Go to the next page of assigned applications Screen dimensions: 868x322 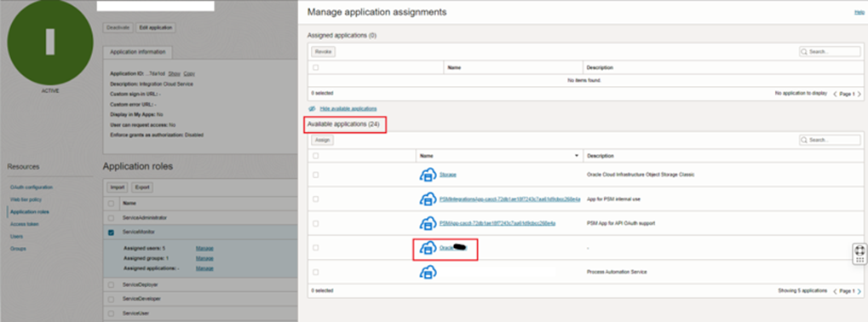point(859,94)
